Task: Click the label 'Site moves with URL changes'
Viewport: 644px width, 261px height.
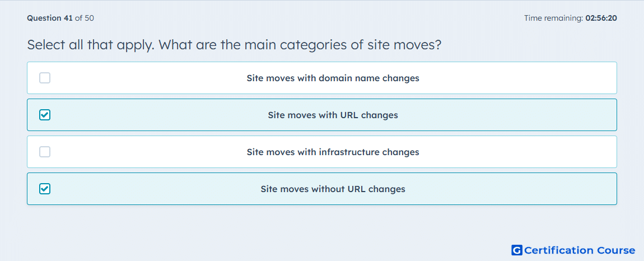Action: tap(333, 115)
